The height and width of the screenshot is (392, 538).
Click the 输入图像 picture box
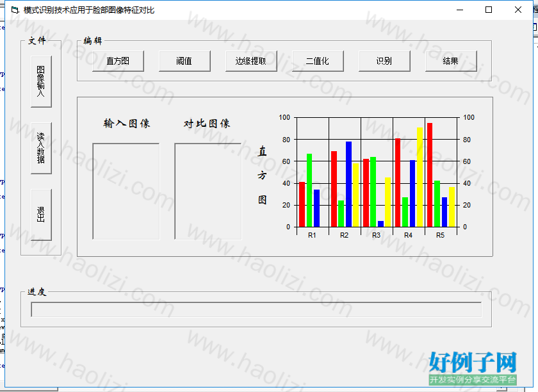(x=126, y=191)
